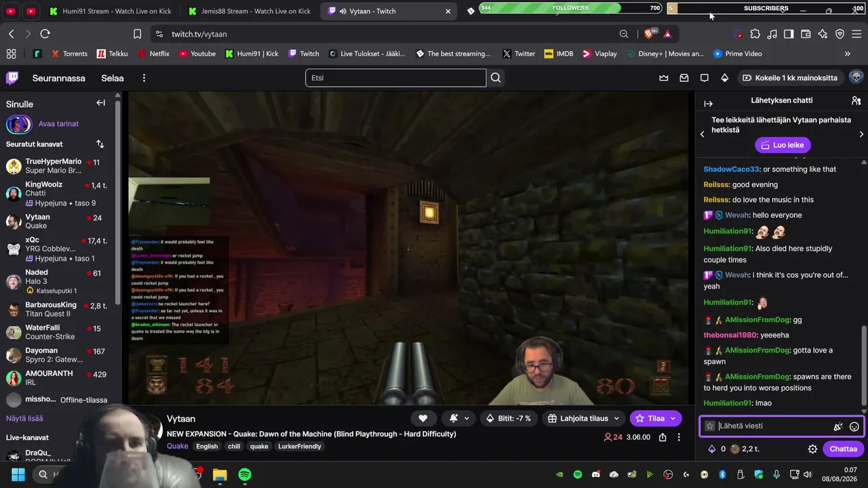Click the Twitch search field Etsi
Image resolution: width=868 pixels, height=488 pixels.
pyautogui.click(x=395, y=78)
